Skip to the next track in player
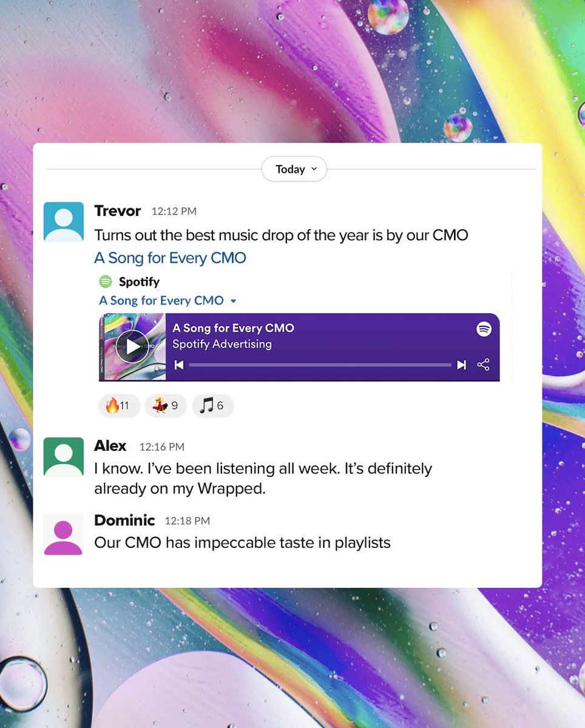The height and width of the screenshot is (728, 585). tap(461, 365)
